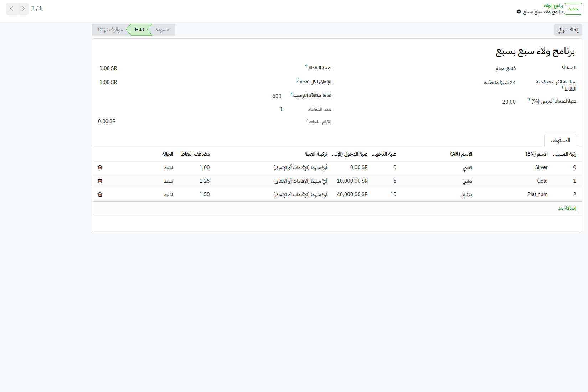Click the Gold name cell

542,181
